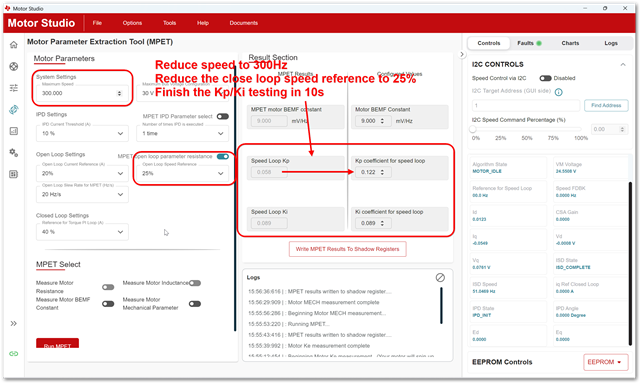Adjust Ki coefficient for speed loop stepper
Screen dimensions: 640x383
point(382,223)
